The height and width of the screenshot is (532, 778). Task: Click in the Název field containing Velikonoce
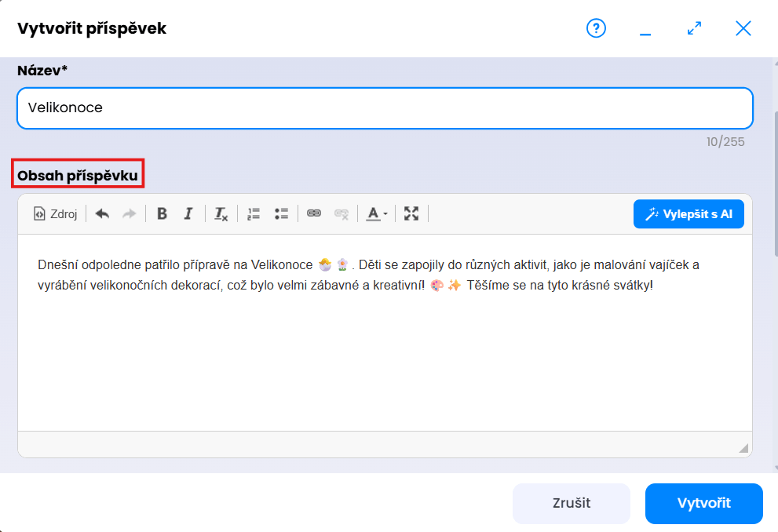pos(385,107)
